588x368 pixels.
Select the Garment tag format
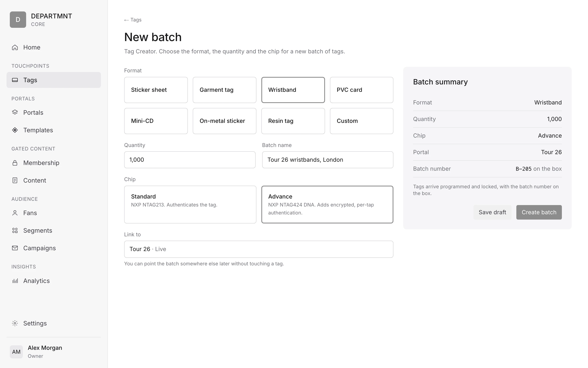tap(224, 90)
